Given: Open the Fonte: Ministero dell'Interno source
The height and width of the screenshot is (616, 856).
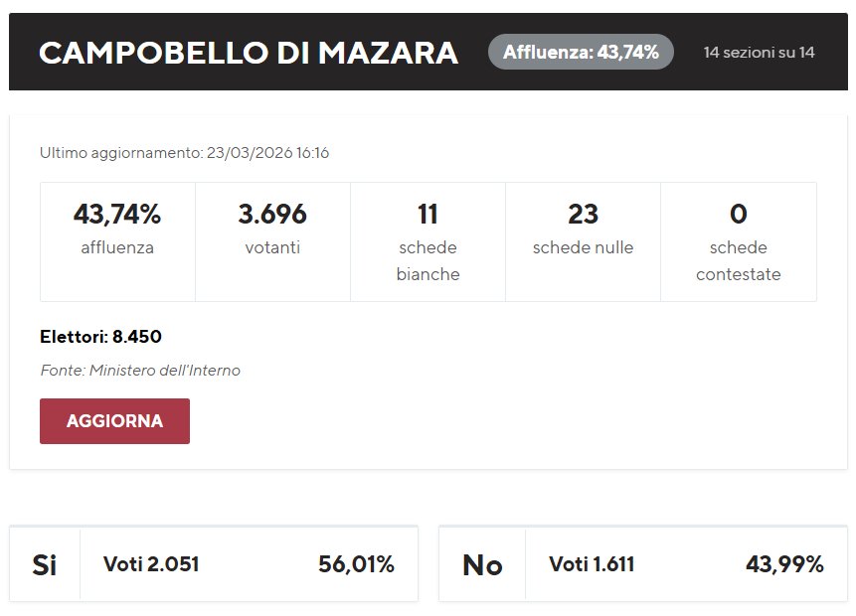Looking at the screenshot, I should (140, 371).
